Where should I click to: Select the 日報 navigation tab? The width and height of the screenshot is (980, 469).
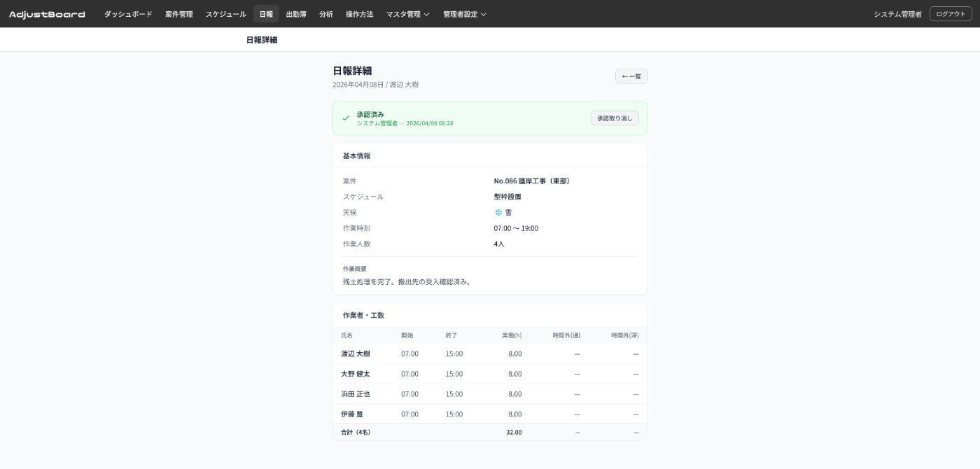pos(266,14)
